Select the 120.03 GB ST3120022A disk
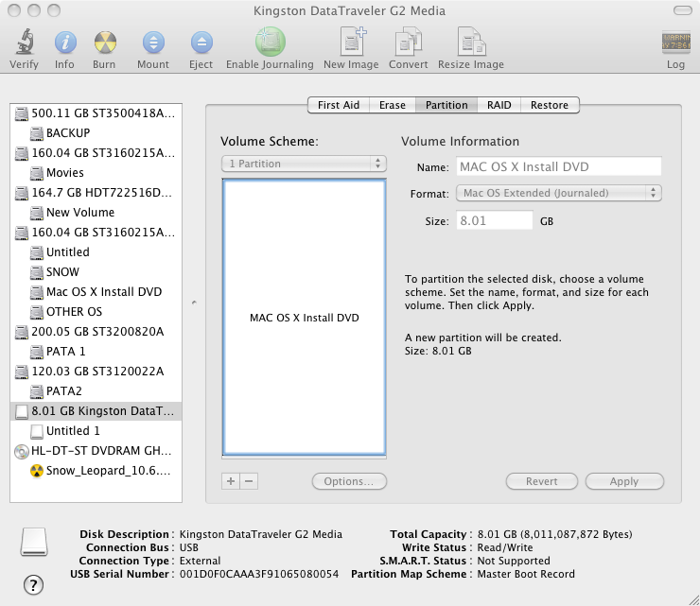The image size is (700, 606). (x=96, y=372)
